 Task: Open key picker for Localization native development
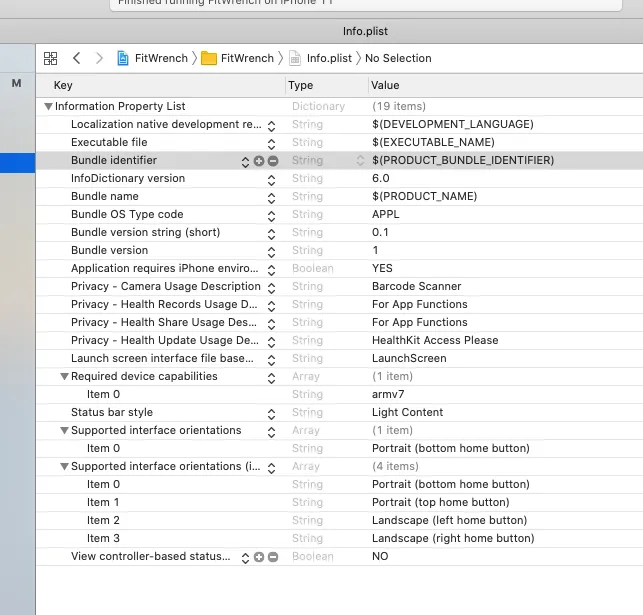(x=271, y=126)
